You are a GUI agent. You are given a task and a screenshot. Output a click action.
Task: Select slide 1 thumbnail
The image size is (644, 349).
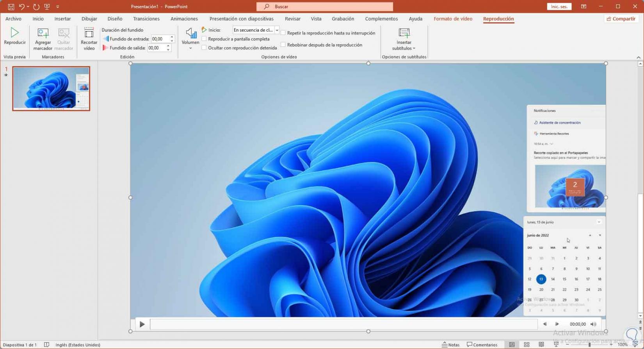51,89
